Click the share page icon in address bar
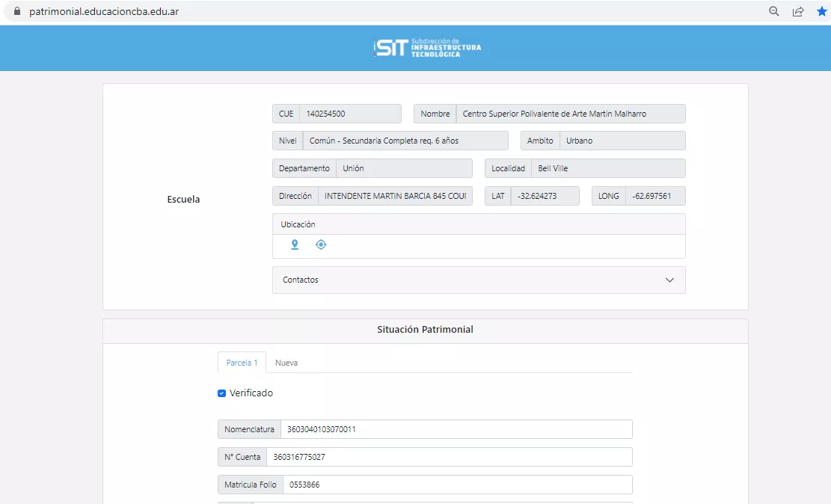The image size is (831, 504). [798, 11]
